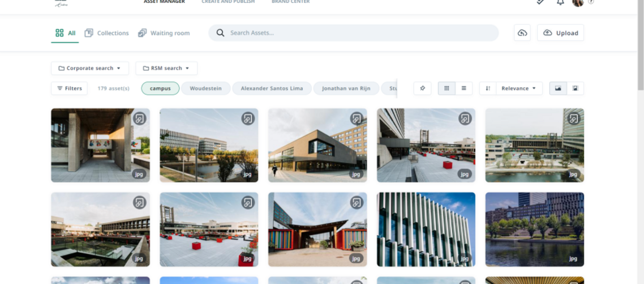Click link icon on concrete walkway photo

point(140,118)
